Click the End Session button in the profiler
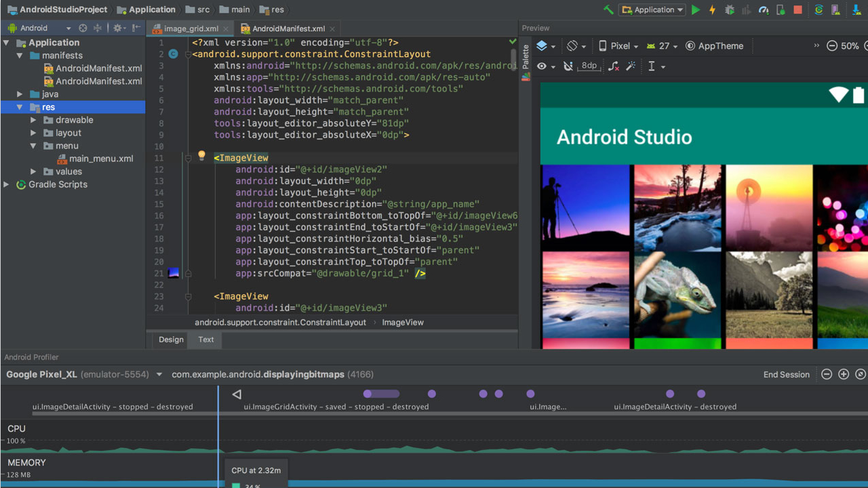868x488 pixels. tap(786, 374)
